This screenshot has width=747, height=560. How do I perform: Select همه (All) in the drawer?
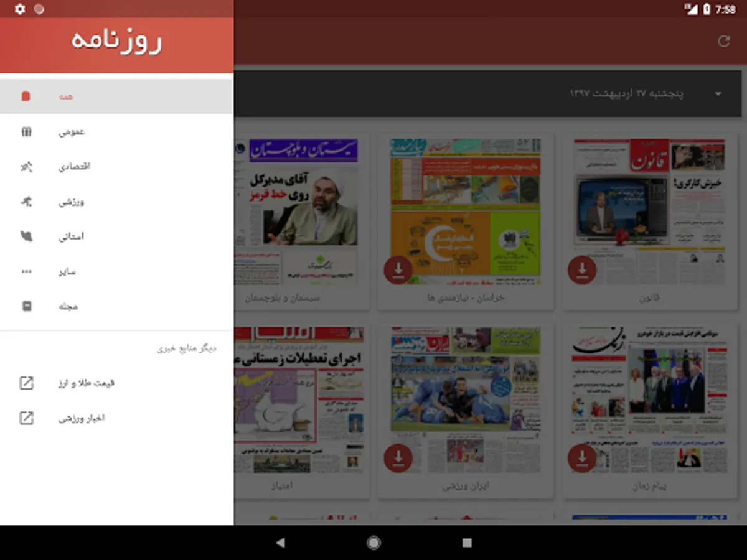click(x=117, y=96)
